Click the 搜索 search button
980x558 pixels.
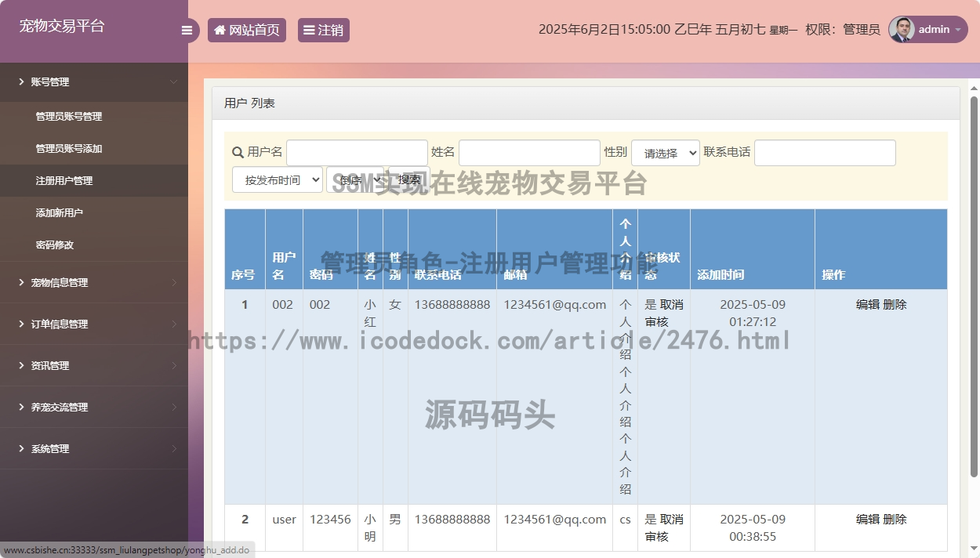pyautogui.click(x=408, y=179)
